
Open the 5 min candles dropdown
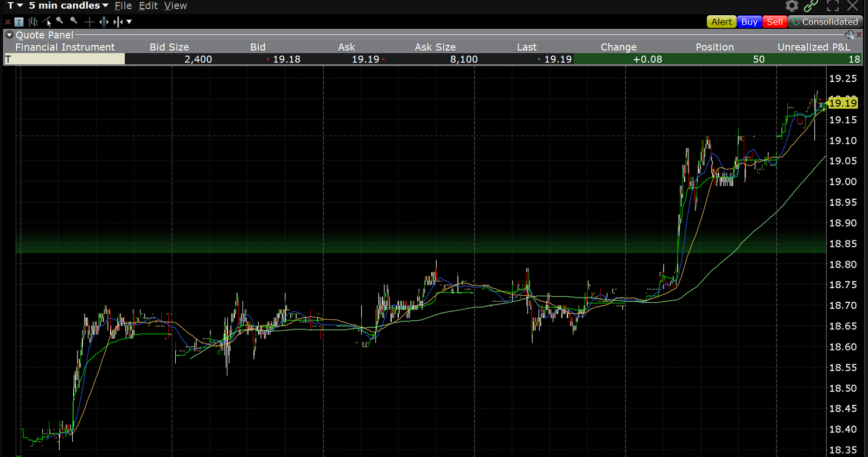click(68, 5)
